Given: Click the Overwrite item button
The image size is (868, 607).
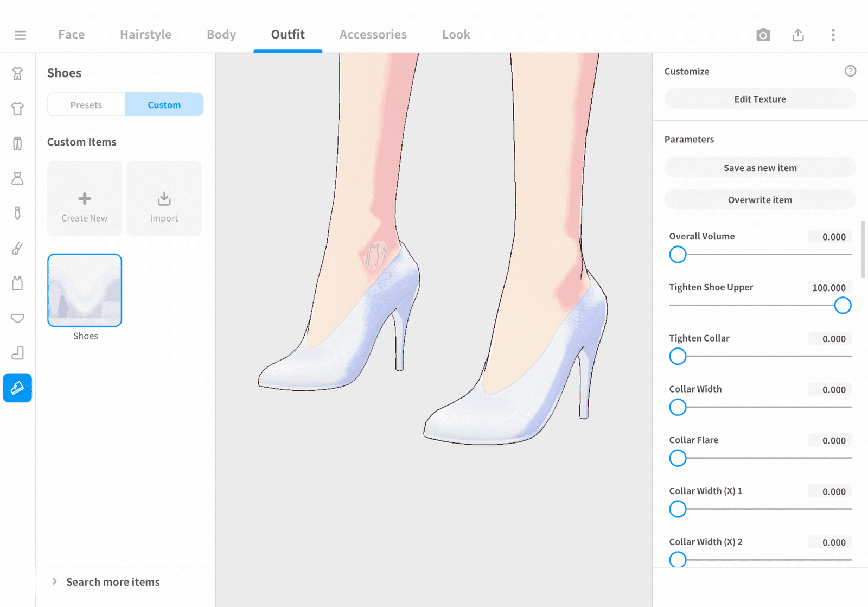Looking at the screenshot, I should [x=760, y=200].
